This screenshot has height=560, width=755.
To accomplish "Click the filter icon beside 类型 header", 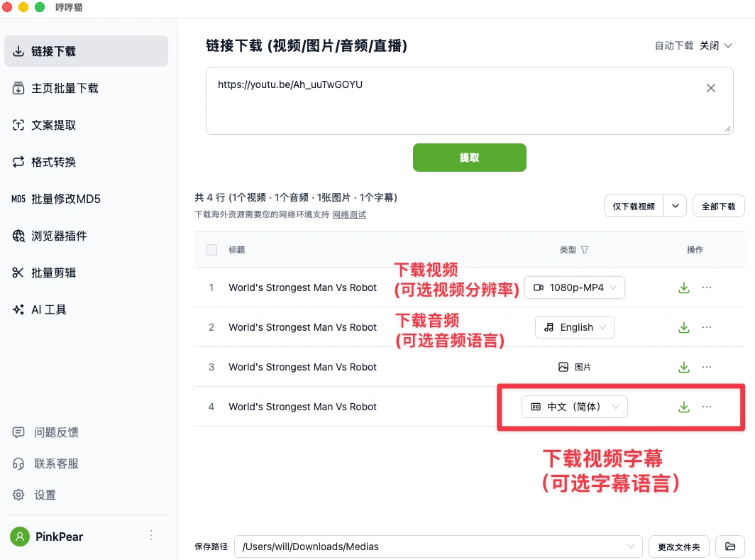I will click(x=585, y=250).
